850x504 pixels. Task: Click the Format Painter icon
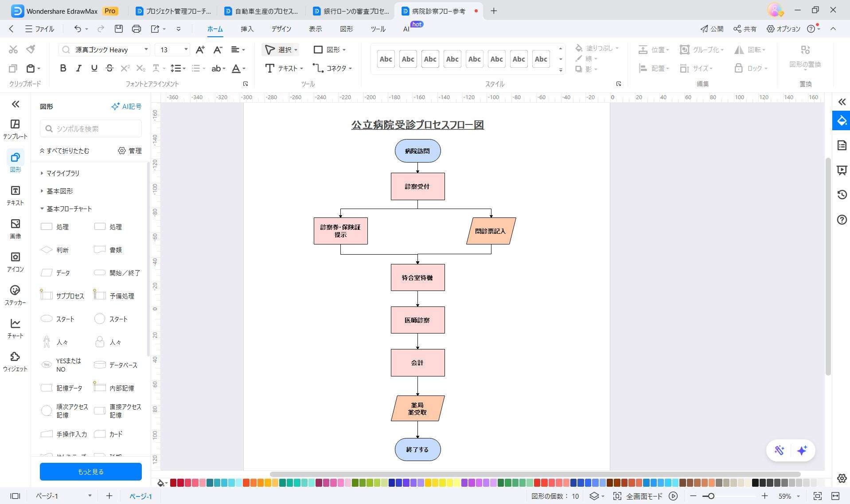click(x=31, y=49)
